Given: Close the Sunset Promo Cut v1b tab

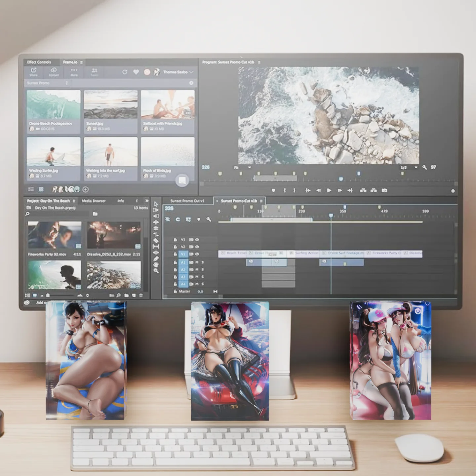Looking at the screenshot, I should [217, 201].
